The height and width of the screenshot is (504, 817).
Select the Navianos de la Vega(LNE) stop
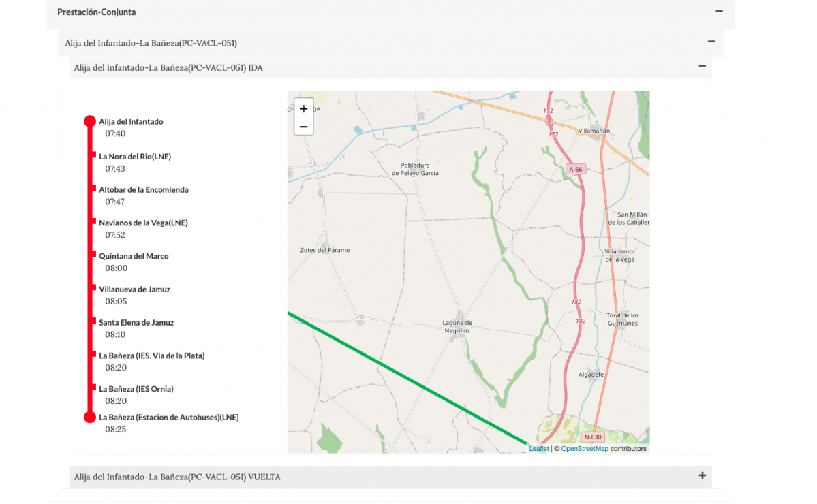coord(143,223)
